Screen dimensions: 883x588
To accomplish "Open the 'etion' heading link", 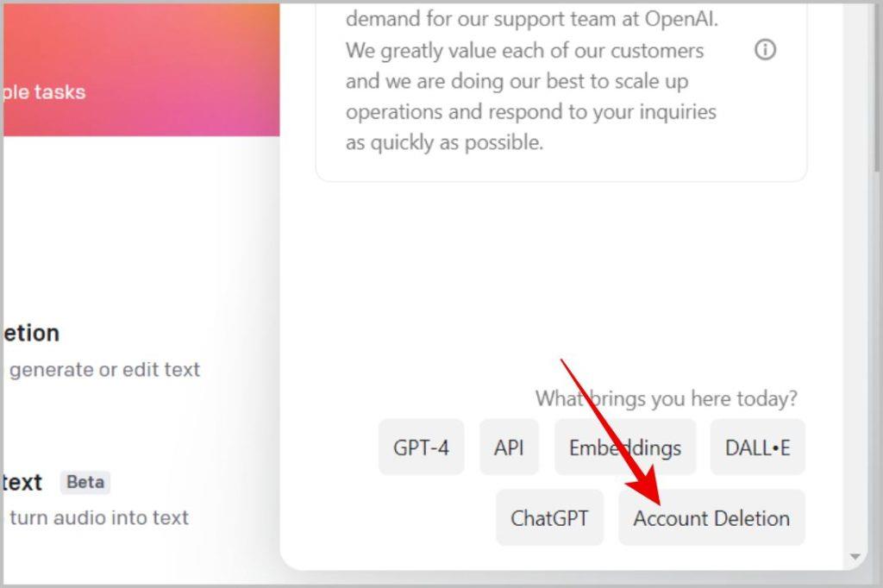I will pos(32,333).
